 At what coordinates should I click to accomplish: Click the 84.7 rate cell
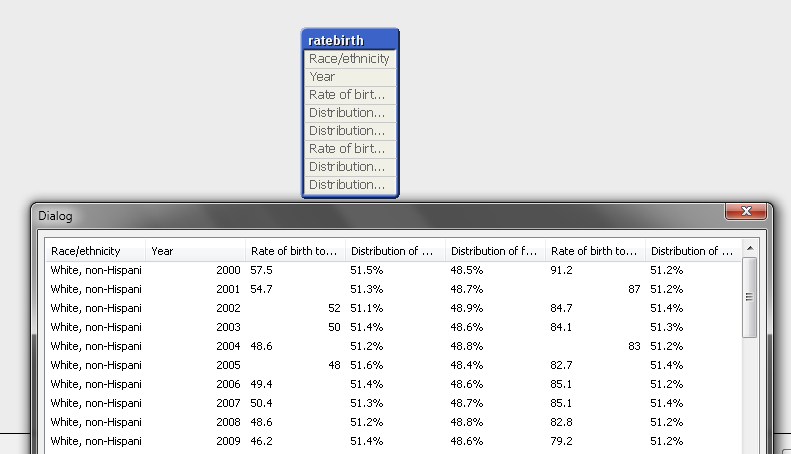pyautogui.click(x=561, y=308)
